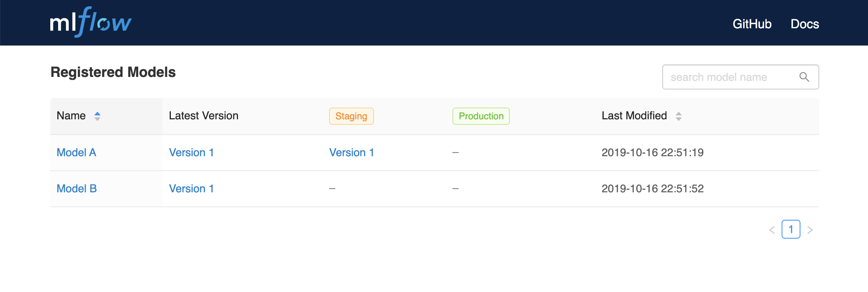The image size is (868, 292).
Task: Open the Model A link
Action: click(x=76, y=153)
